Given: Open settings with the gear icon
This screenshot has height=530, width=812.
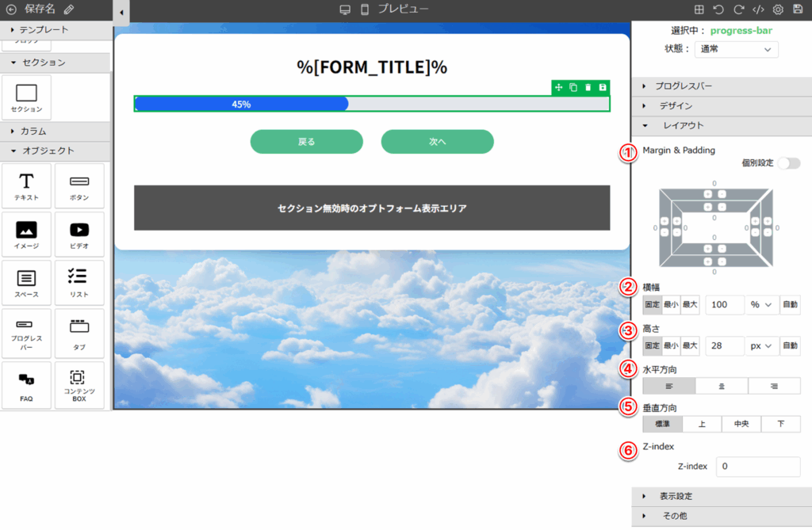Looking at the screenshot, I should pyautogui.click(x=778, y=10).
